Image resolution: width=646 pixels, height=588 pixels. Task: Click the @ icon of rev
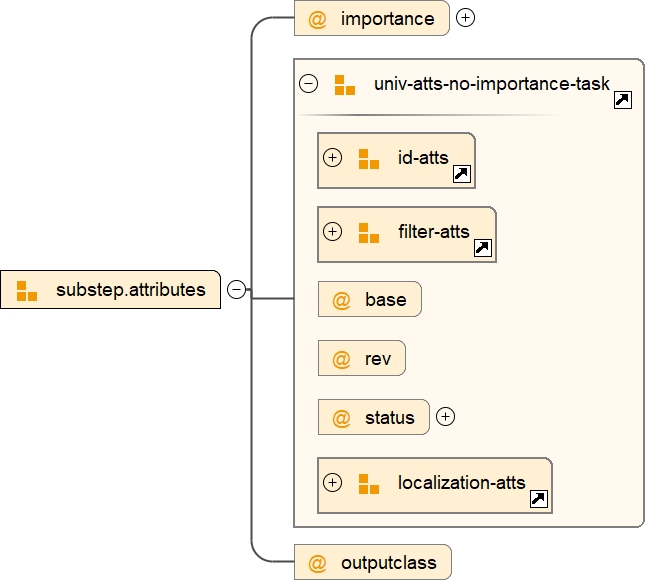click(341, 359)
